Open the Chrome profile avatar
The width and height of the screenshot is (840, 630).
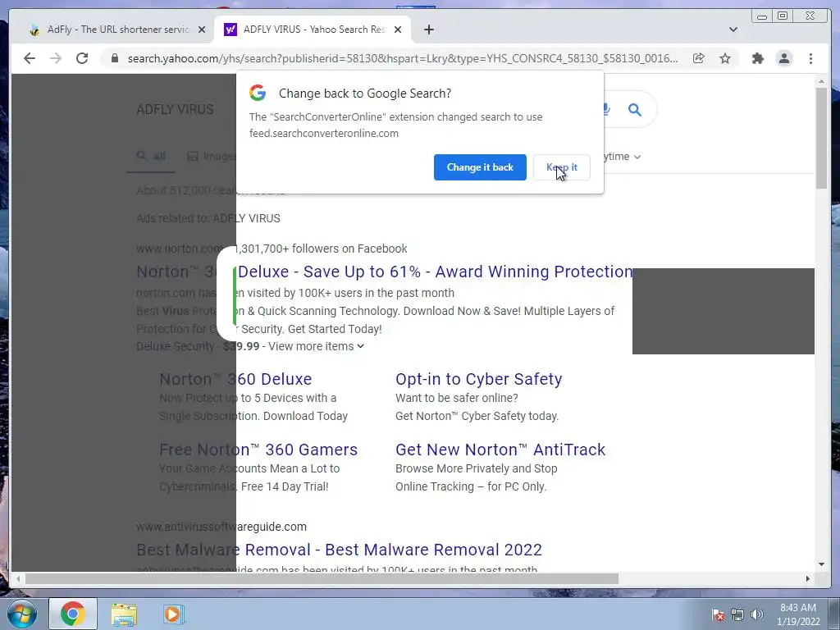(784, 58)
